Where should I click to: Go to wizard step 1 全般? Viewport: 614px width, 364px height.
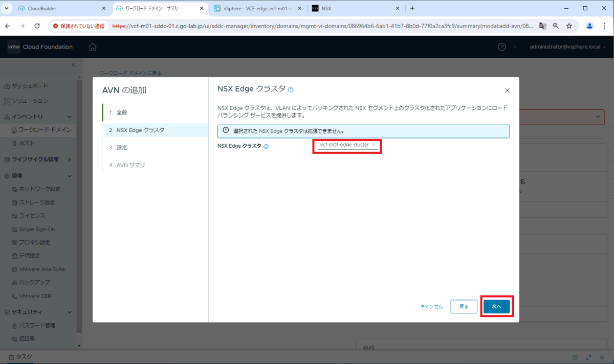(x=155, y=112)
